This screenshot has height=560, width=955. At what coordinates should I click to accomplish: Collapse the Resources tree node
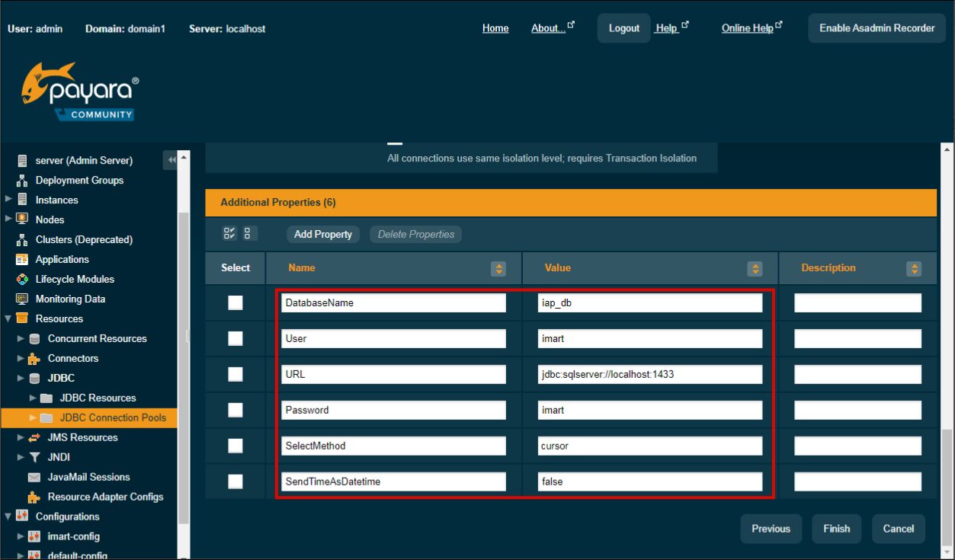point(8,318)
